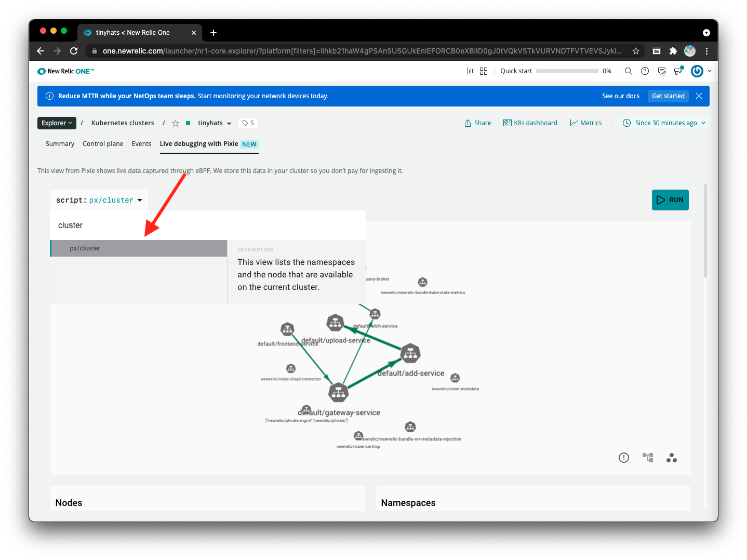Switch graph to hierarchy layout icon
The width and height of the screenshot is (747, 560).
tap(647, 458)
